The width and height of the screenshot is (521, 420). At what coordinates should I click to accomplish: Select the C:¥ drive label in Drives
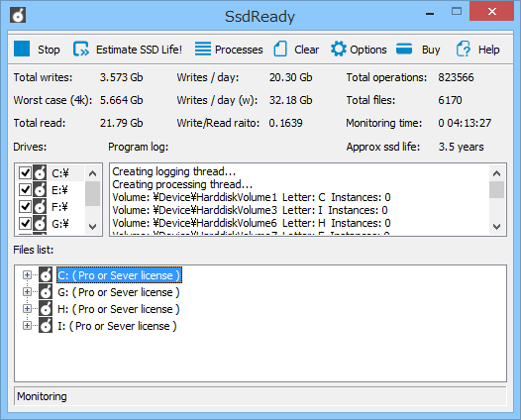[60, 173]
